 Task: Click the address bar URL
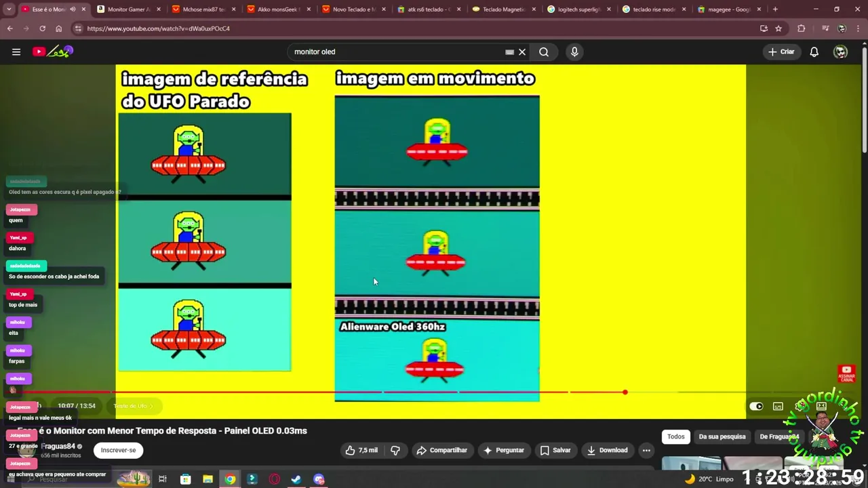(158, 28)
